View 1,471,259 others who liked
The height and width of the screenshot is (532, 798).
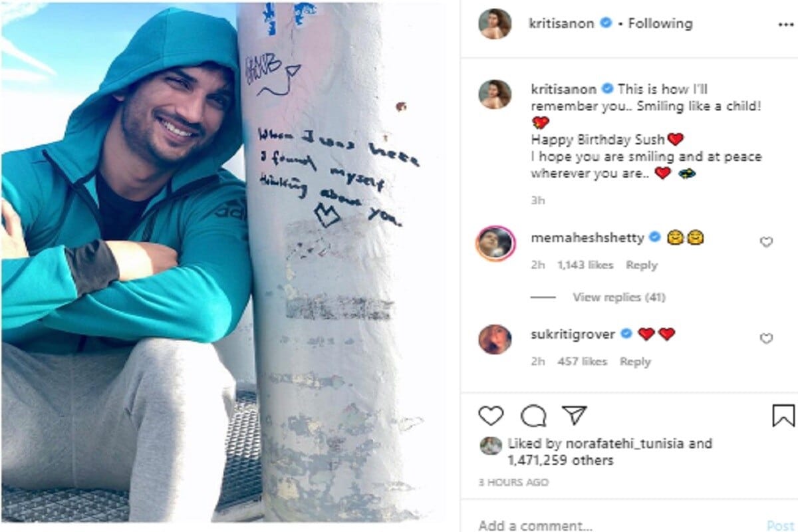pyautogui.click(x=561, y=460)
